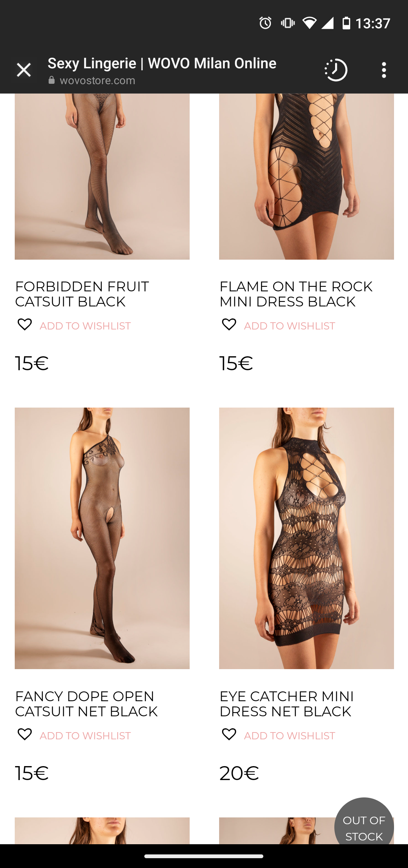Tap the bottom navigation gesture handle
Viewport: 408px width, 868px height.
tap(204, 856)
